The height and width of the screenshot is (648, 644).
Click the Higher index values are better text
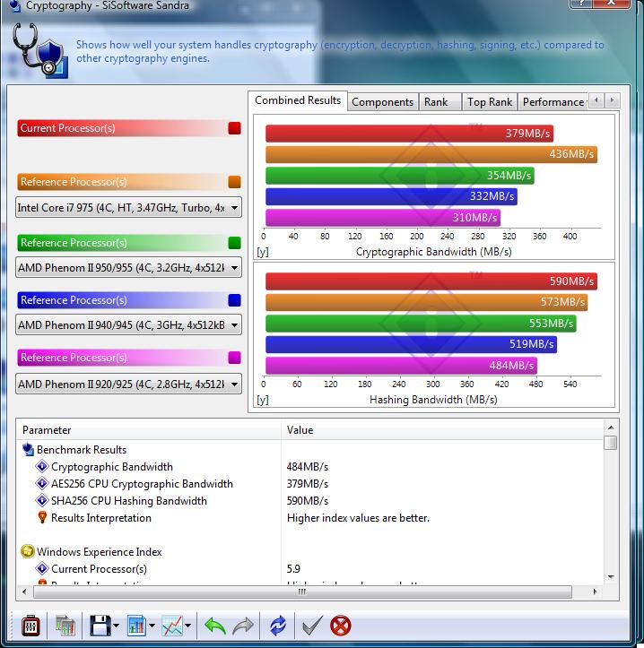[358, 518]
